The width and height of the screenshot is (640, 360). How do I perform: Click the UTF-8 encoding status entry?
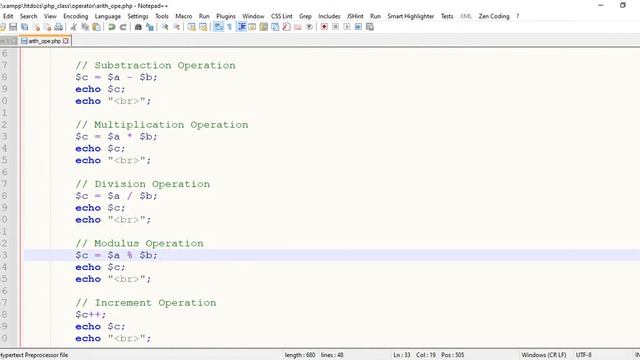(584, 355)
